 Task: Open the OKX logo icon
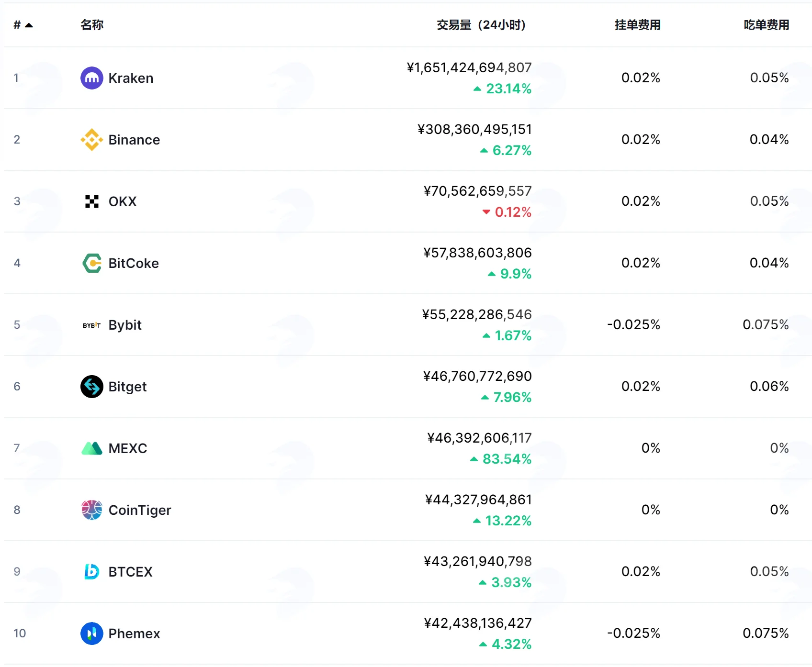[92, 201]
